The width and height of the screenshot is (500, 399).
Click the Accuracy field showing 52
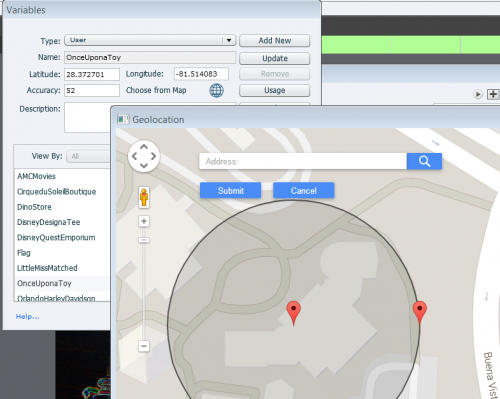pos(92,90)
